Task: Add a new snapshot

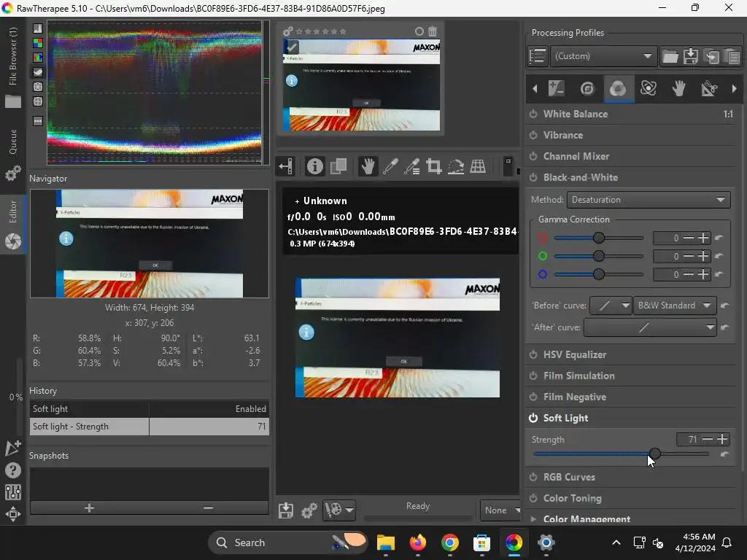Action: [x=89, y=508]
